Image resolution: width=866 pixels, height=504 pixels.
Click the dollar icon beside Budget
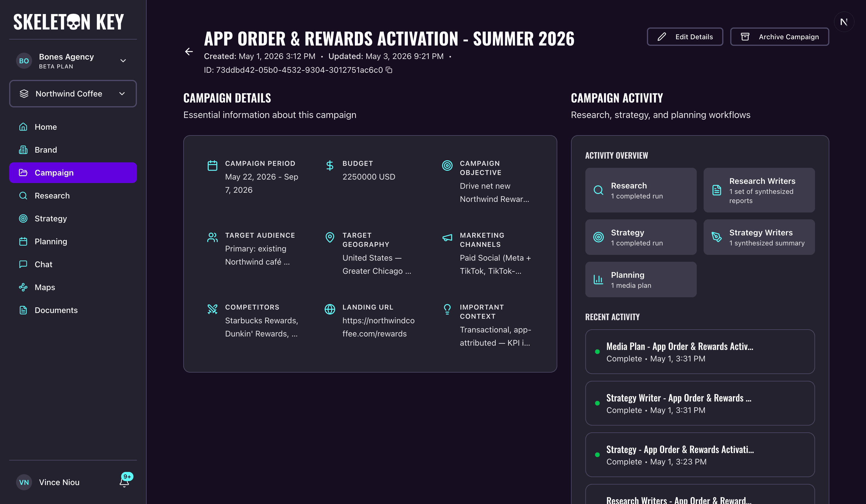tap(330, 166)
